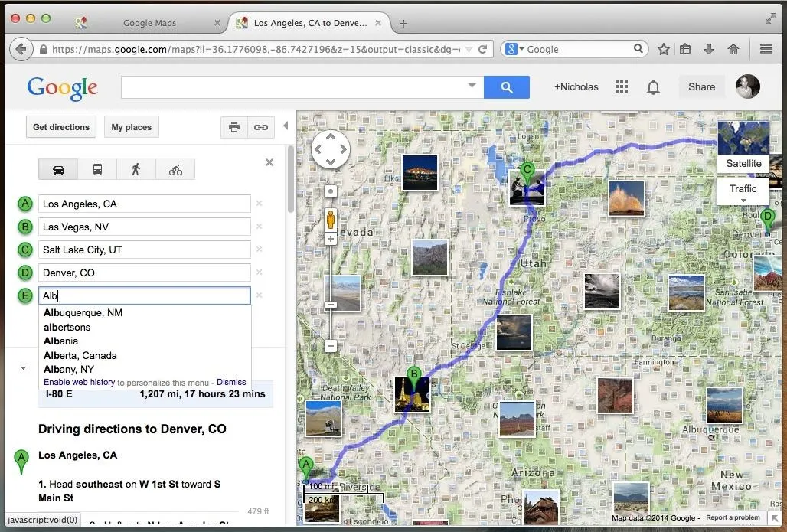
Task: Go back using the browser back arrow
Action: tap(21, 49)
